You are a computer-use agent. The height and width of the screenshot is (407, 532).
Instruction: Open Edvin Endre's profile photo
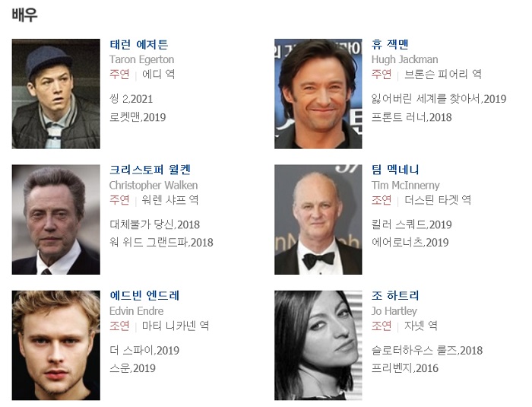56,345
